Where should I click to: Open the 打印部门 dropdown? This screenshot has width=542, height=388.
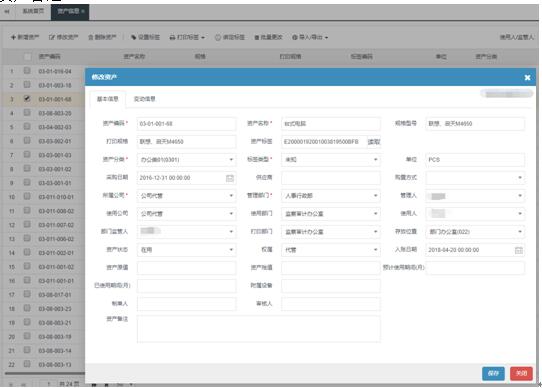click(x=331, y=232)
